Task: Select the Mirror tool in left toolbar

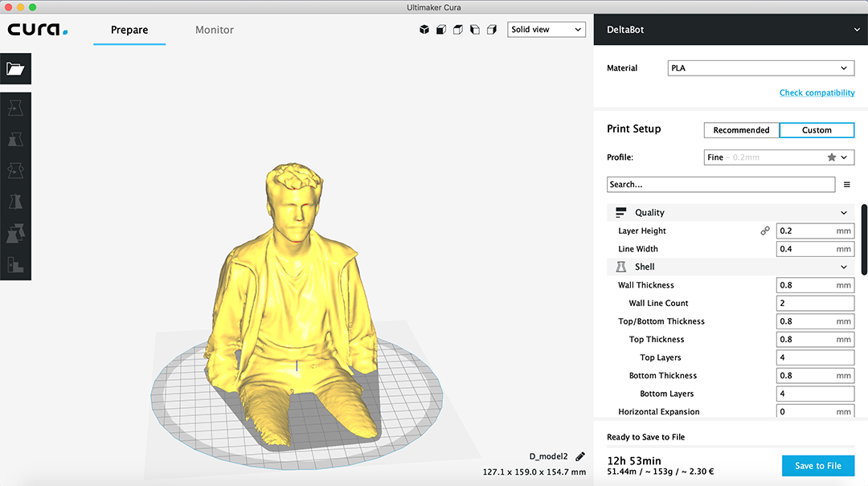Action: click(15, 202)
